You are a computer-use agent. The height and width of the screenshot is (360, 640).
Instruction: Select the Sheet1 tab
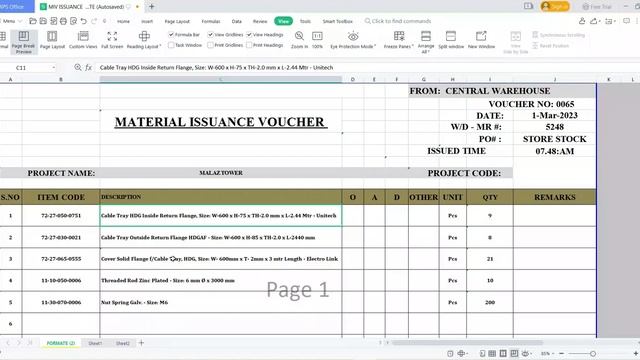pos(95,343)
